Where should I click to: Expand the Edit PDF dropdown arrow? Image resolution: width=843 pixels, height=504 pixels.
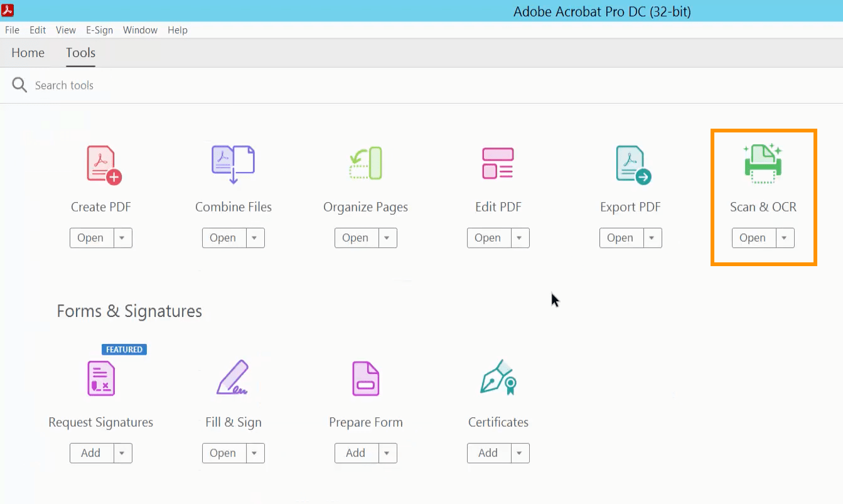tap(520, 238)
